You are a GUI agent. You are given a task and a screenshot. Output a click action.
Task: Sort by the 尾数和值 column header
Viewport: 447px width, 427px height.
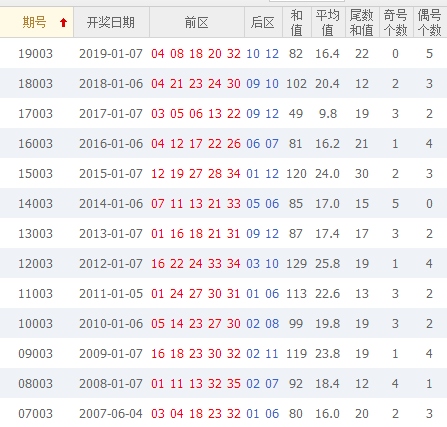pos(362,22)
